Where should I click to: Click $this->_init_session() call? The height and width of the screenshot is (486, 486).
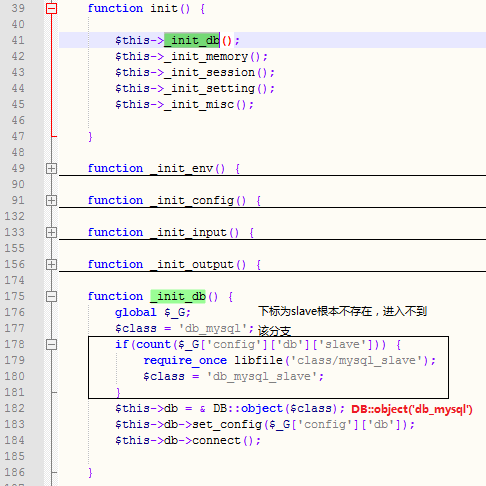pos(195,72)
